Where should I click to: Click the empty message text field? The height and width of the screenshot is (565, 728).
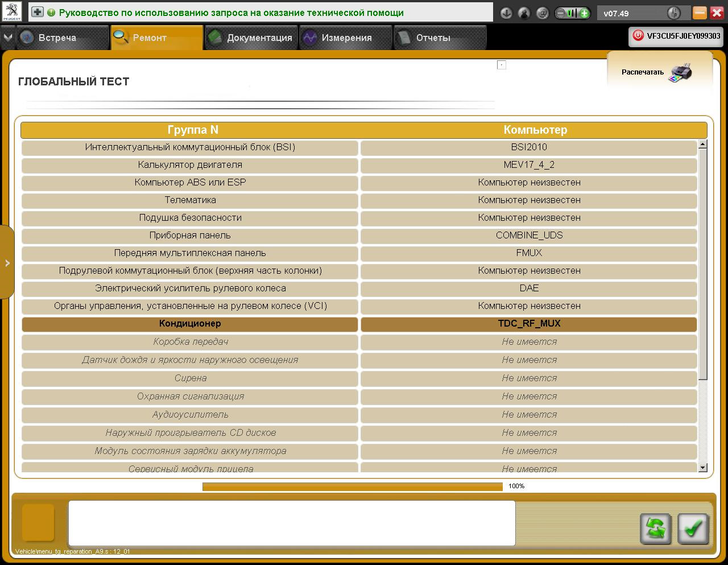click(291, 523)
